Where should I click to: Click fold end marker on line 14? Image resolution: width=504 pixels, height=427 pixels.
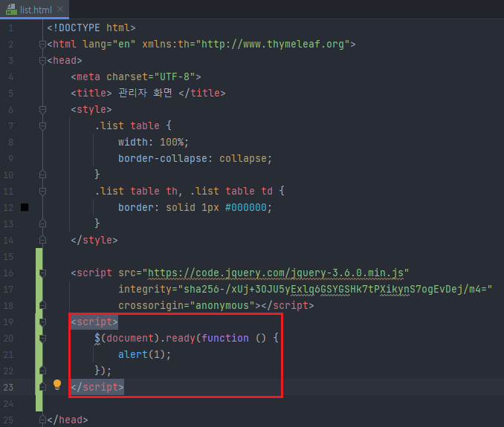(42, 240)
